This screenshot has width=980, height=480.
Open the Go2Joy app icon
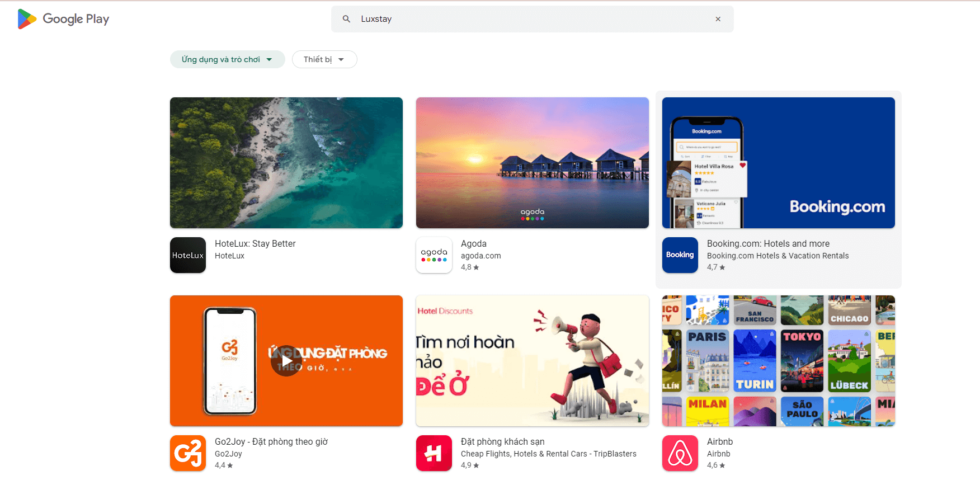pos(188,453)
